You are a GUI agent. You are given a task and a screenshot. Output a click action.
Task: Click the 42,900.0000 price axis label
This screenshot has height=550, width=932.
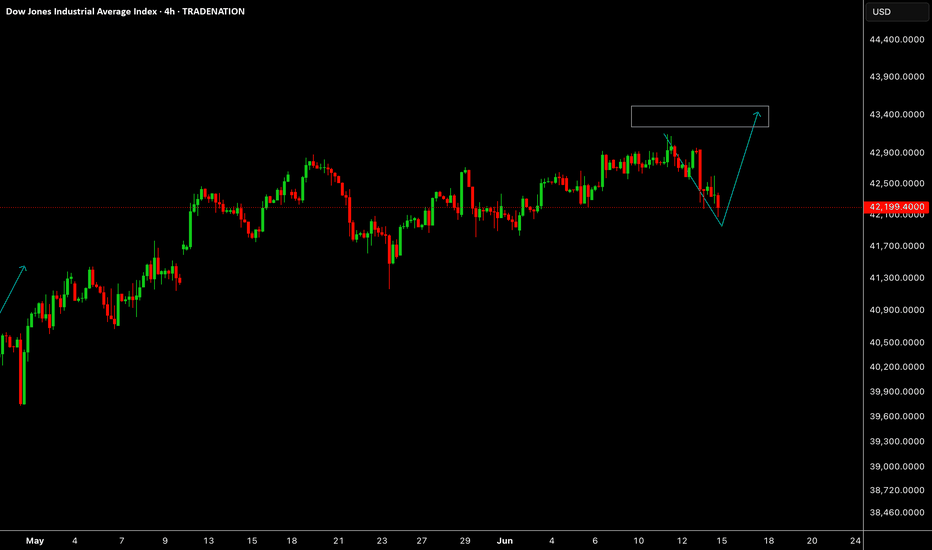[896, 153]
